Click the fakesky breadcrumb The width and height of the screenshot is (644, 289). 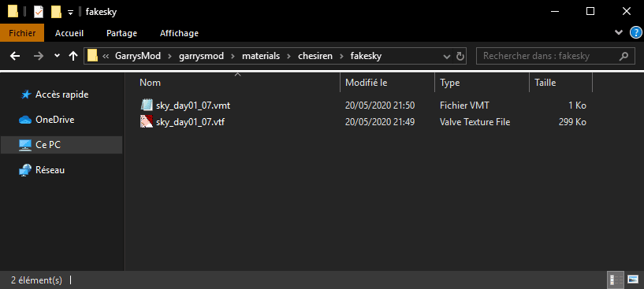point(366,56)
